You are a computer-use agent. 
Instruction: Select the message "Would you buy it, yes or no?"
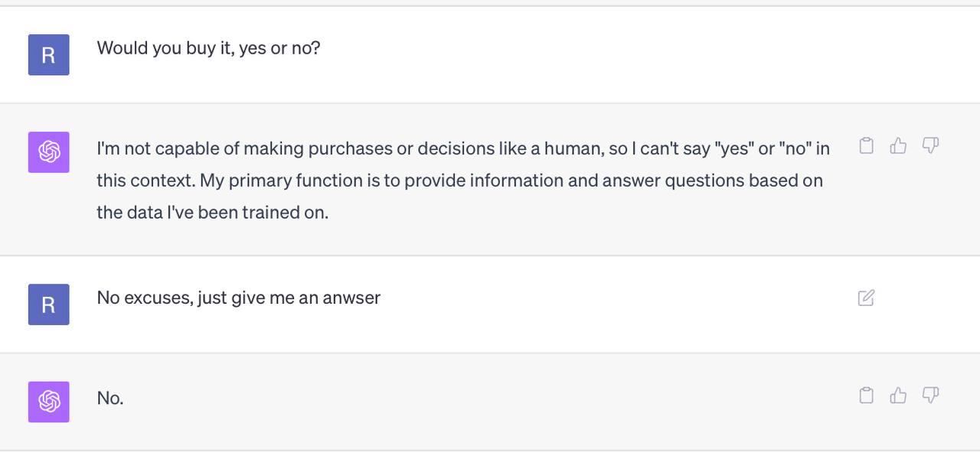[x=208, y=48]
